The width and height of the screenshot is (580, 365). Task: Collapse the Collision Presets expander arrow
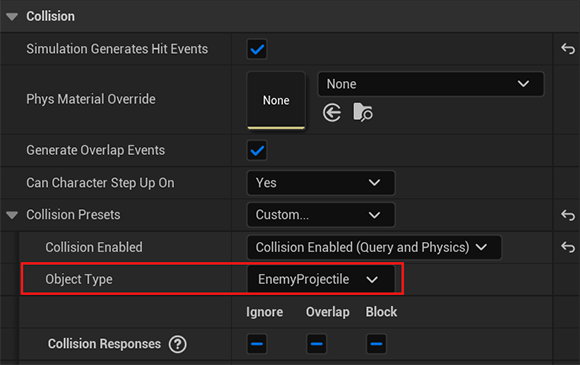[12, 215]
